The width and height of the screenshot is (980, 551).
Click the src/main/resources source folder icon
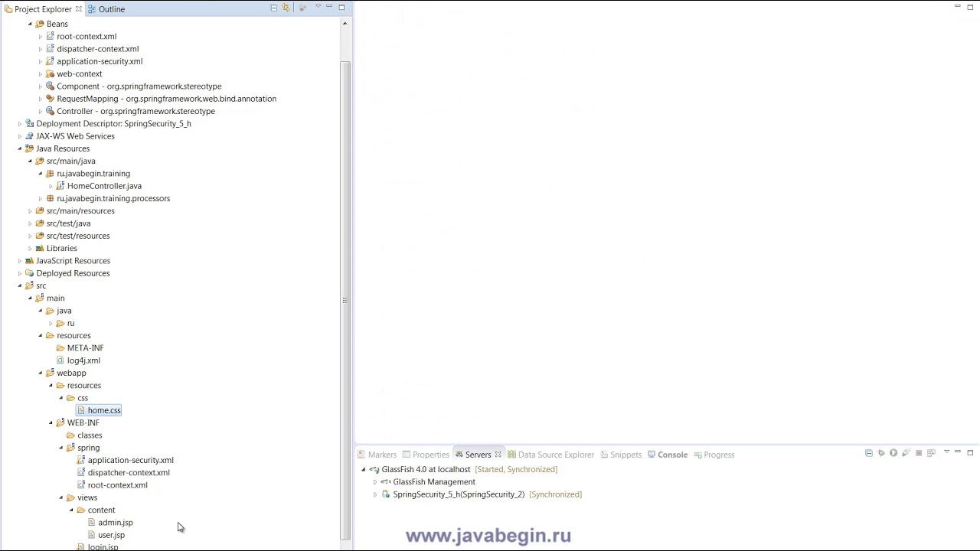[40, 211]
